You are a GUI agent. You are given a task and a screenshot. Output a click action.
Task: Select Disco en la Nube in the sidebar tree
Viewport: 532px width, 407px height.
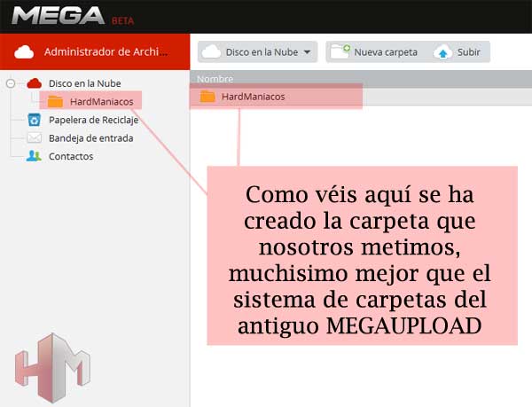(x=85, y=83)
